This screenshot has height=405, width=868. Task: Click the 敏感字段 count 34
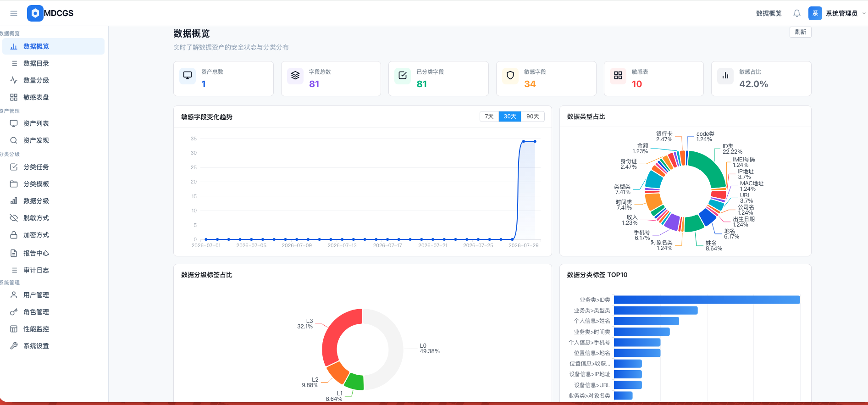click(x=530, y=84)
